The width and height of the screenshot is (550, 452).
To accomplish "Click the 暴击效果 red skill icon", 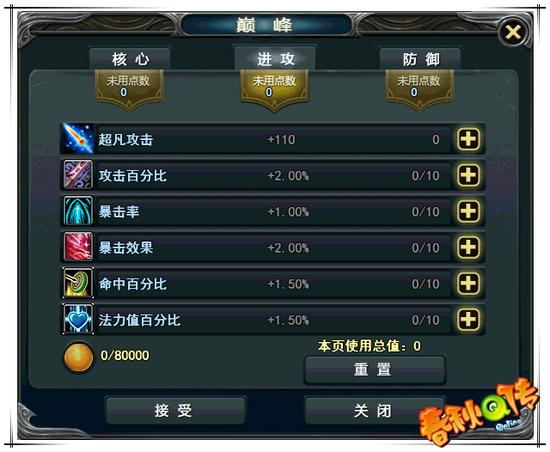I will [78, 247].
